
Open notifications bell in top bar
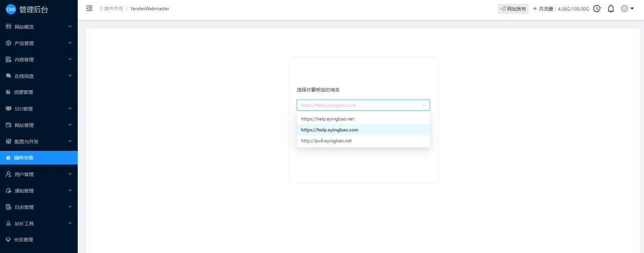[x=611, y=9]
